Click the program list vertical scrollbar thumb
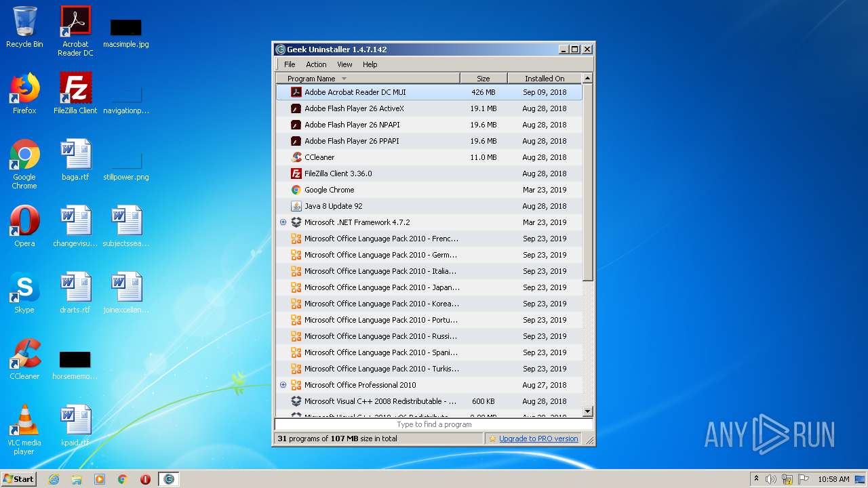Screen dimensions: 868x488 coord(587,182)
